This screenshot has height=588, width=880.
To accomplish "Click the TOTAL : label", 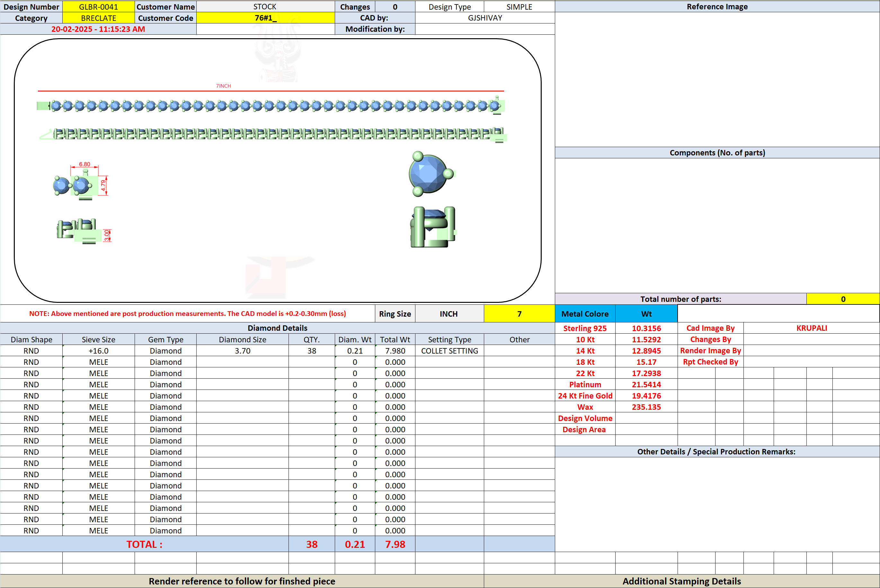I will click(x=144, y=544).
